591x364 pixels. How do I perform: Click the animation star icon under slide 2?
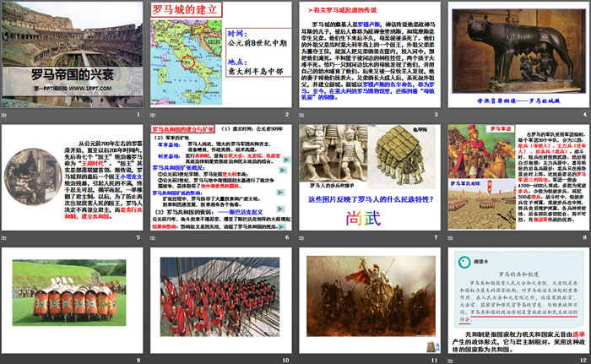pos(153,115)
